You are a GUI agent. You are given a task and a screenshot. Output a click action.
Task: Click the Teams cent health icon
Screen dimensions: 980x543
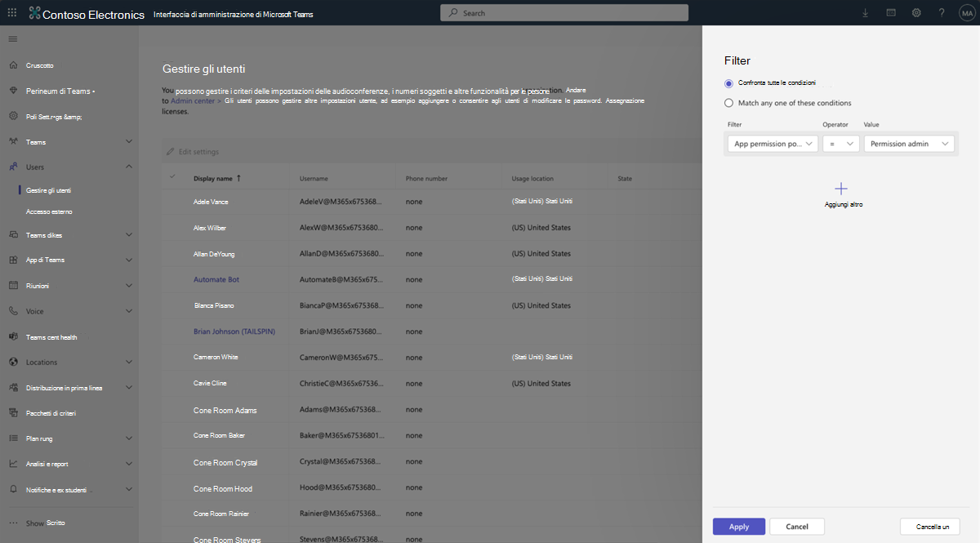coord(13,336)
